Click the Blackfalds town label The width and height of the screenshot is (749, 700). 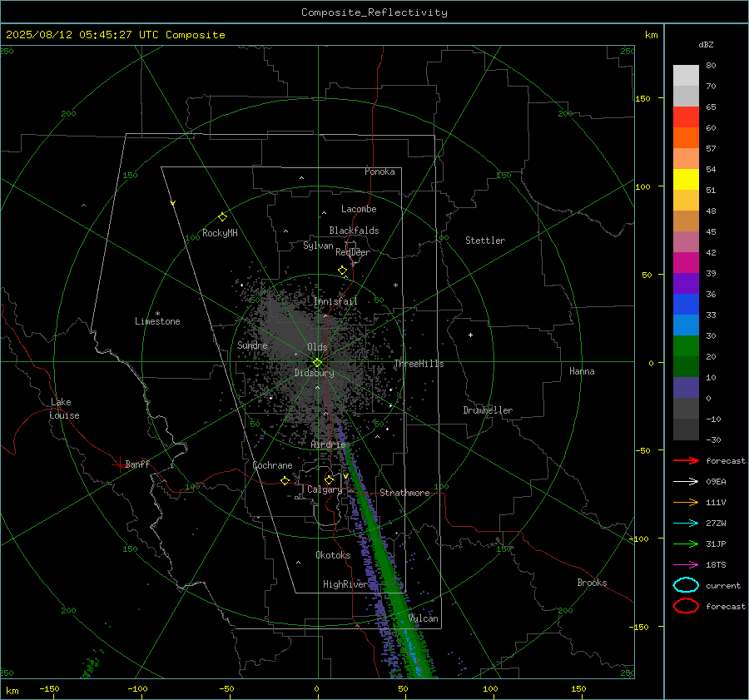(x=354, y=231)
